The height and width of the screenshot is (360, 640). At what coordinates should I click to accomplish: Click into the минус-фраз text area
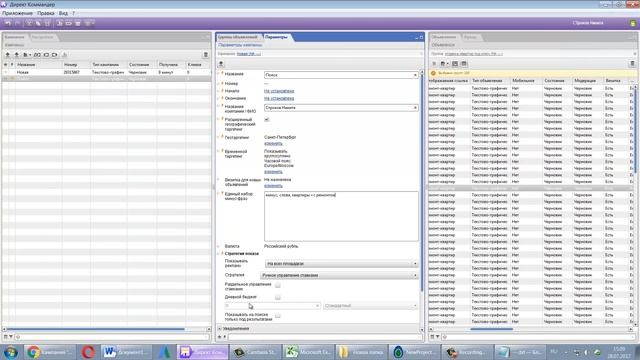[341, 216]
